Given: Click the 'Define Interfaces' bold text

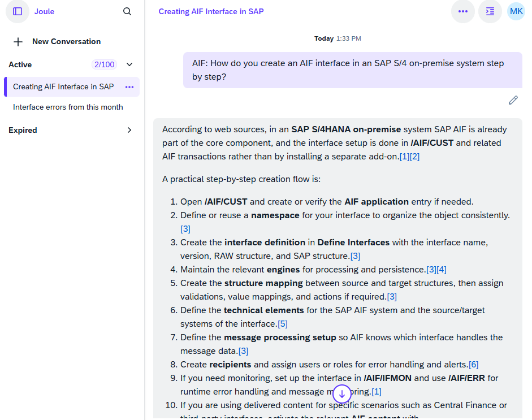Looking at the screenshot, I should pyautogui.click(x=353, y=243).
